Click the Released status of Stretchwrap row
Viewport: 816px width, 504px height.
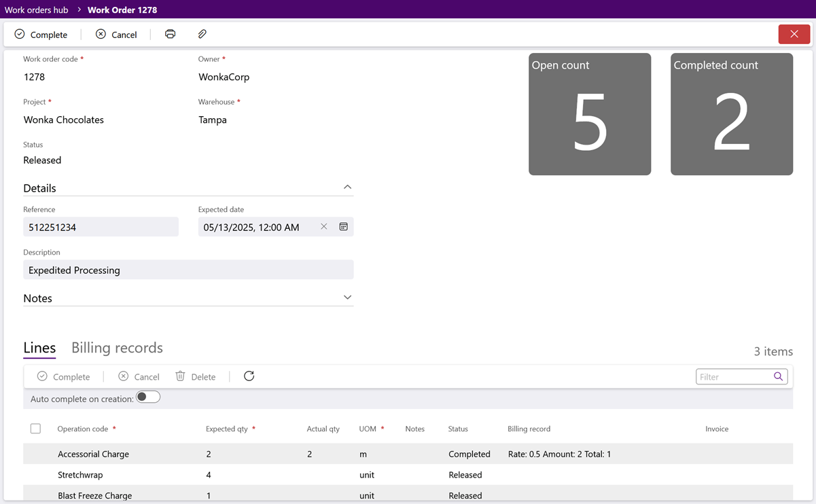(465, 475)
